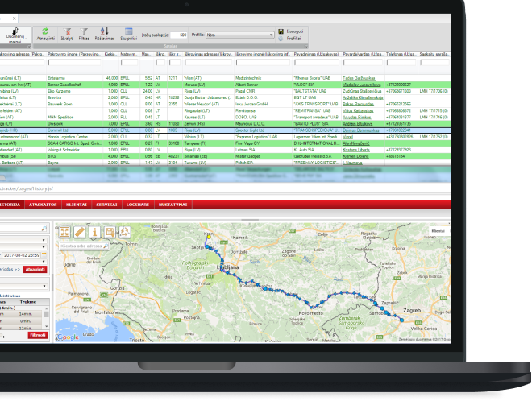Click the filter box under Pakrovimo įmonė column
532x401 pixels.
(74, 63)
